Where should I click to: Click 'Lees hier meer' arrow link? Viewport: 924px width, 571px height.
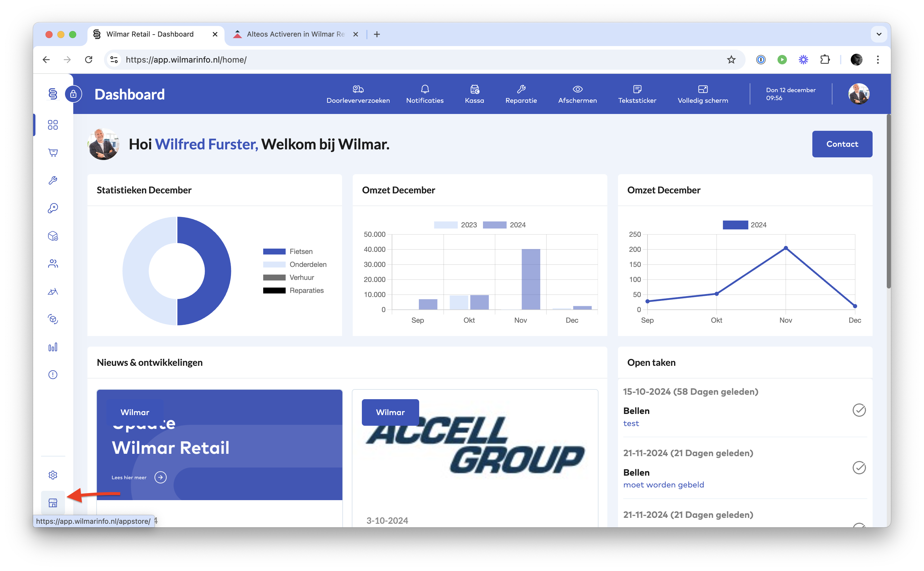pyautogui.click(x=160, y=477)
